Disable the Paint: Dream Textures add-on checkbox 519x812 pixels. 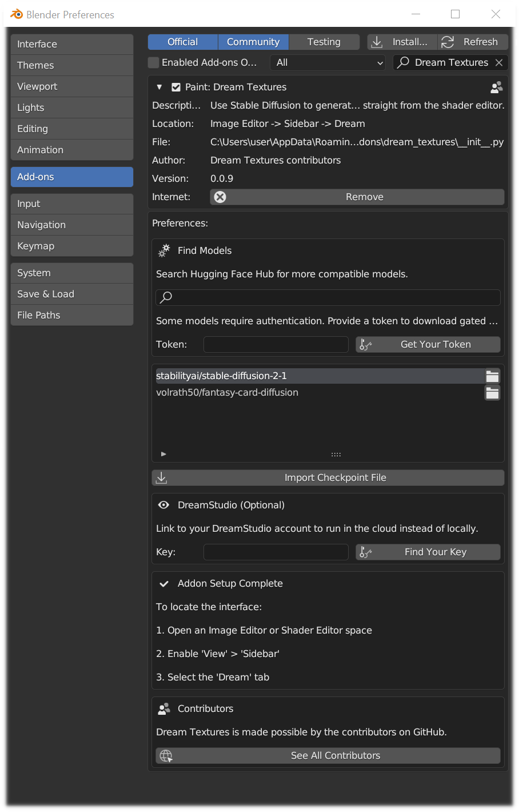tap(175, 87)
